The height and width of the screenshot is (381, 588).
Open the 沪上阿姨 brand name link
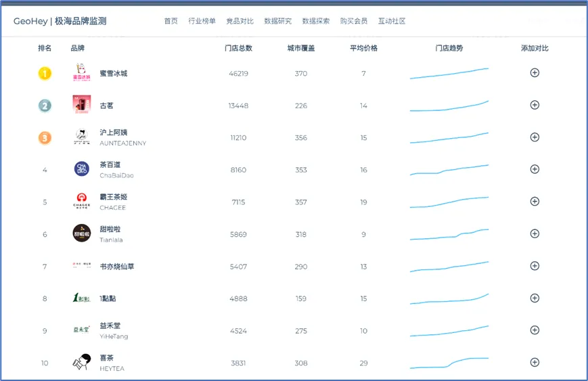(114, 133)
